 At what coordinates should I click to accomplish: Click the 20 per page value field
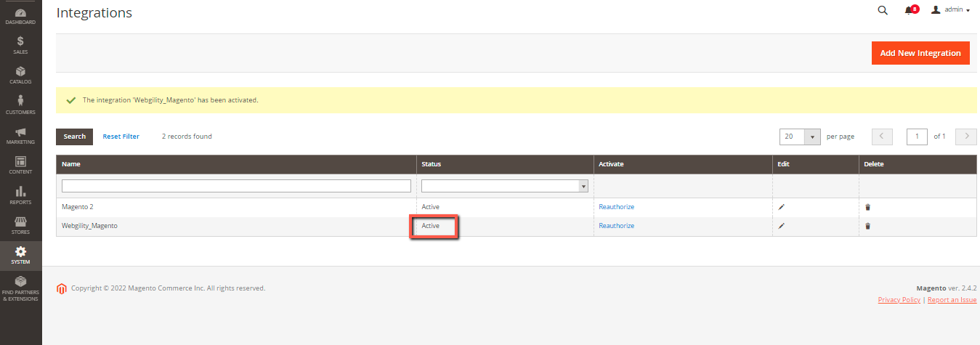click(792, 137)
